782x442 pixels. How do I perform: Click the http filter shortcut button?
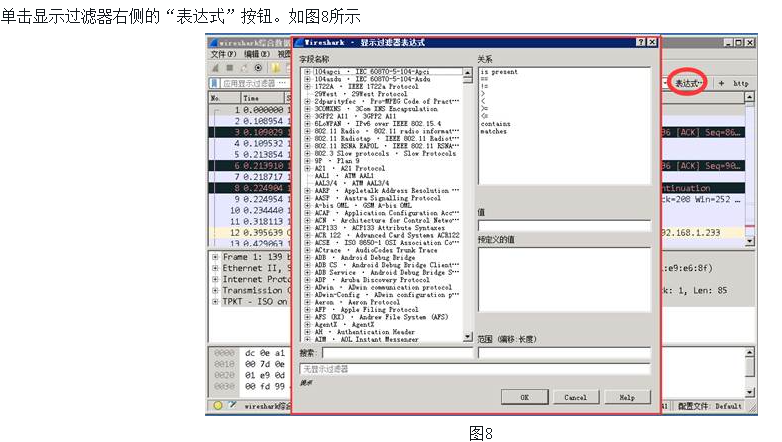[740, 83]
